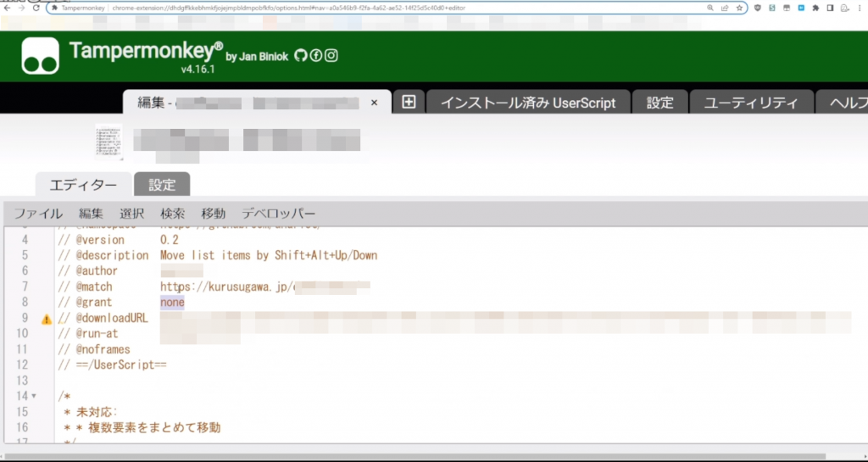Toggle the browser side panel icon
868x462 pixels.
click(830, 8)
